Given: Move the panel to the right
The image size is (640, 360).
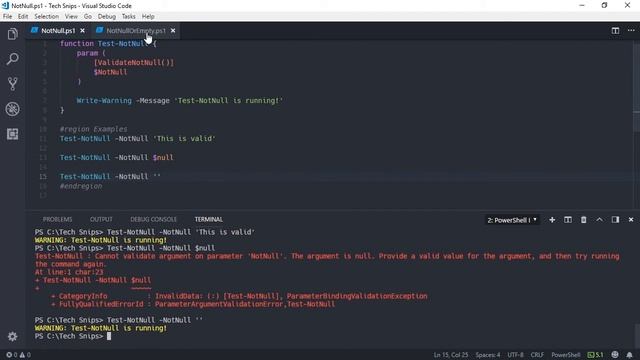Looking at the screenshot, I should click(x=615, y=220).
